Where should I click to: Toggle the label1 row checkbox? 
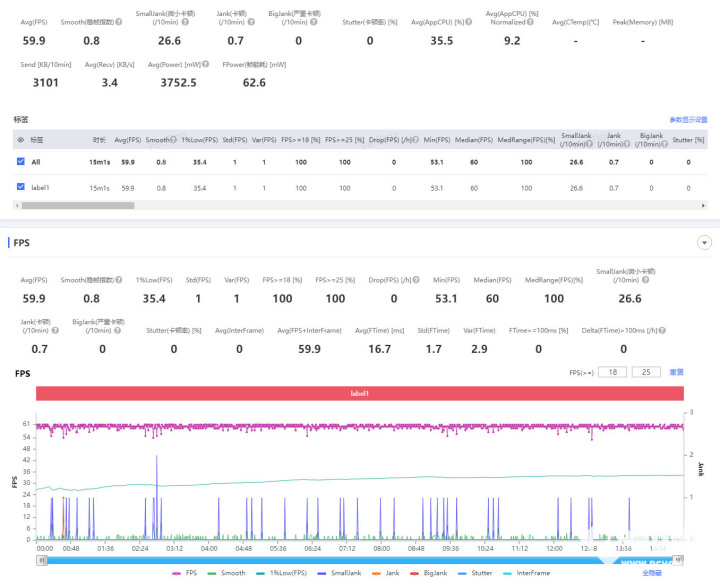[21, 187]
